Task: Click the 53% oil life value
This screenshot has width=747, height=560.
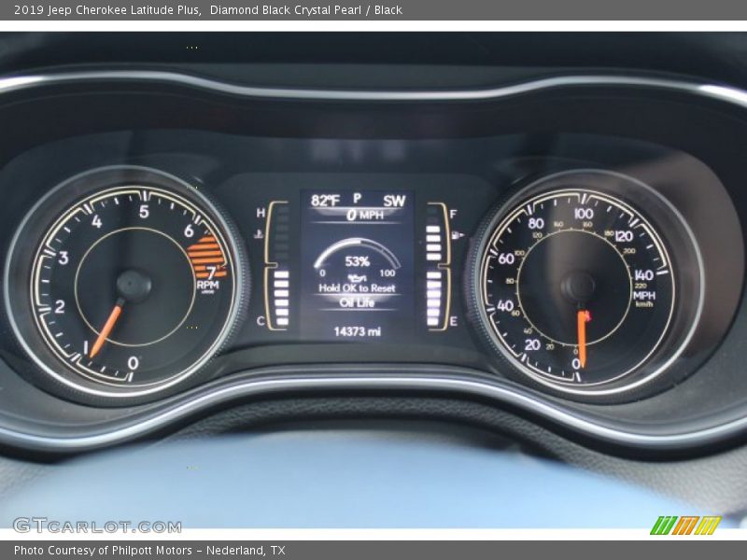Action: [358, 261]
